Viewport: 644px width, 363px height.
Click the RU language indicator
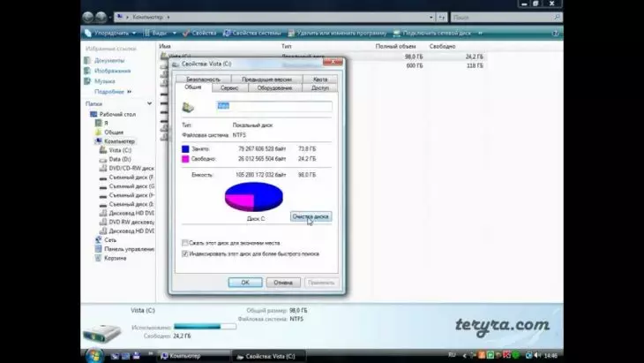tap(453, 355)
